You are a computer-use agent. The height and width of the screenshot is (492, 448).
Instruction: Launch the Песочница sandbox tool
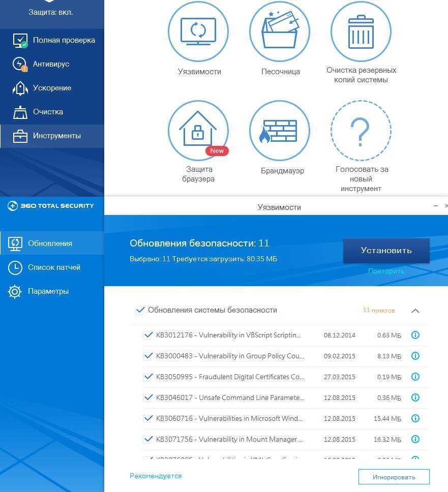[280, 32]
